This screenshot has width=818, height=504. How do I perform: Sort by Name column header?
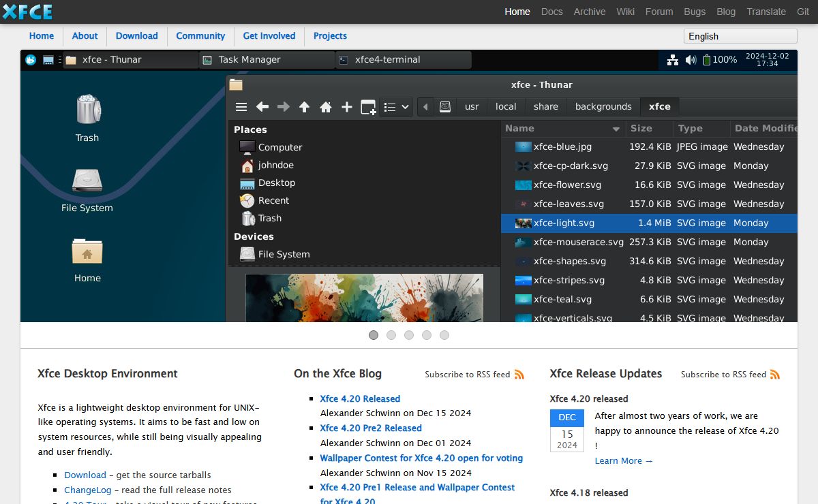(x=563, y=128)
